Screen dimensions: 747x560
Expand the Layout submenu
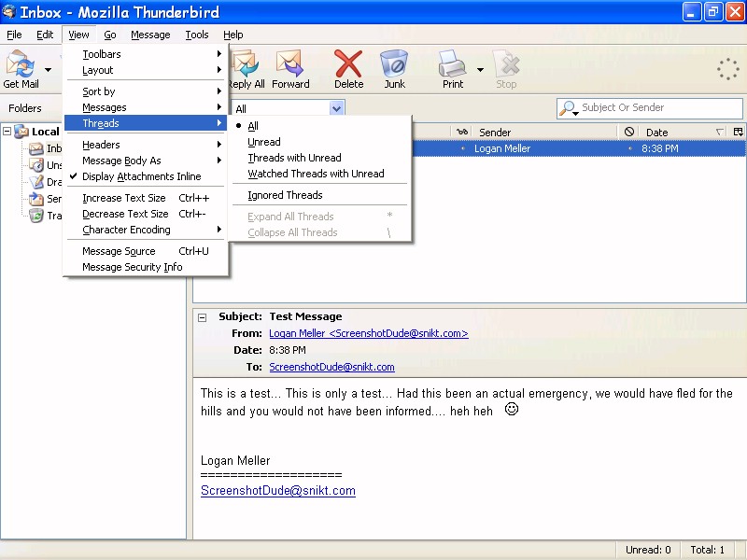point(146,70)
